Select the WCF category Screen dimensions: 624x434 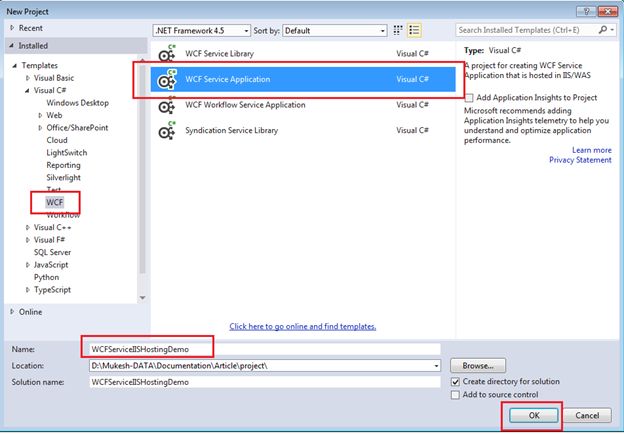[55, 202]
